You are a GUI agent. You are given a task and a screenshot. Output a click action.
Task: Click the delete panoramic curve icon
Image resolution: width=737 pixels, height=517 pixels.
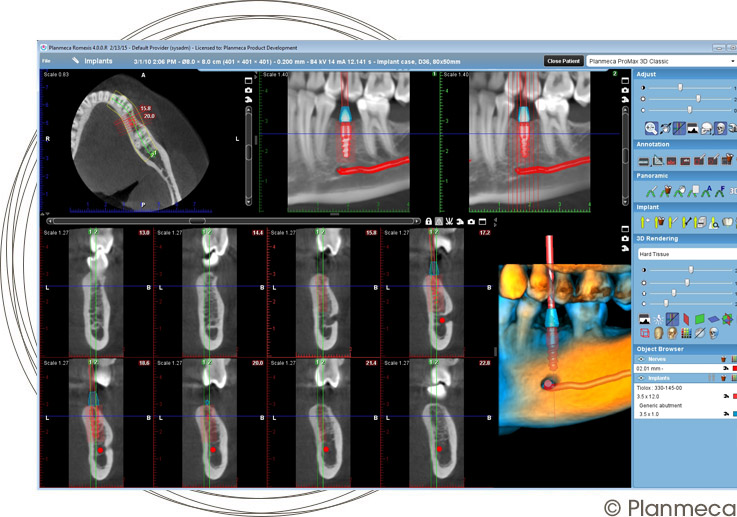[665, 191]
